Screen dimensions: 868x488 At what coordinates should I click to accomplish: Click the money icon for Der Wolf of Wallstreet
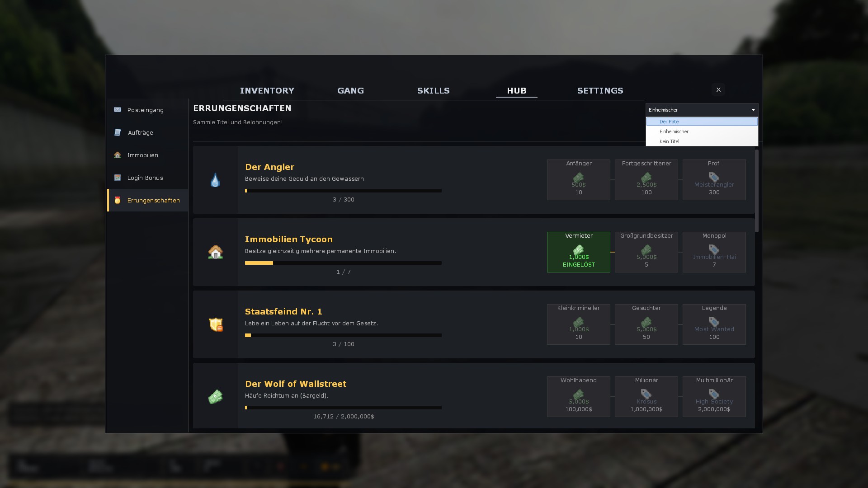215,396
